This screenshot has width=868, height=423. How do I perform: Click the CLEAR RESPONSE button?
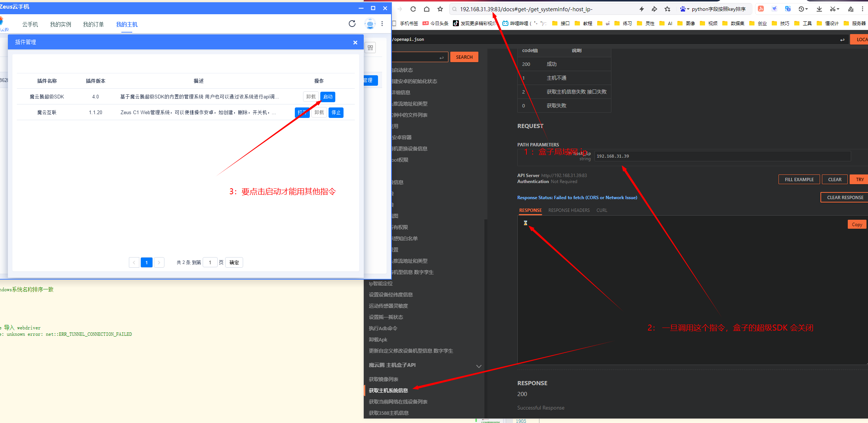pyautogui.click(x=845, y=197)
